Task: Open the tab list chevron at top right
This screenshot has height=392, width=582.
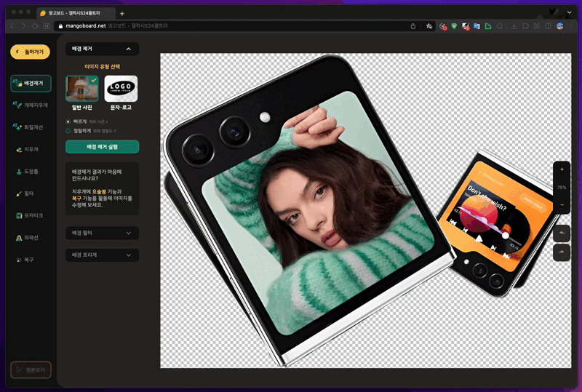Action: click(x=570, y=12)
